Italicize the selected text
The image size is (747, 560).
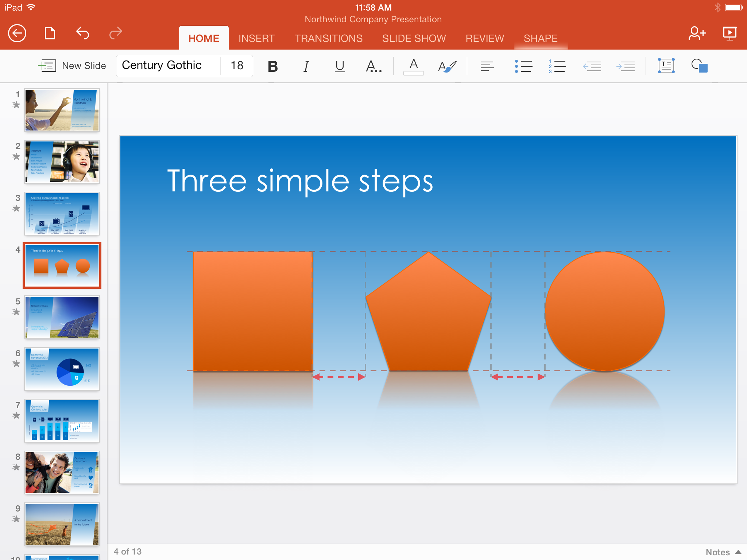point(306,66)
